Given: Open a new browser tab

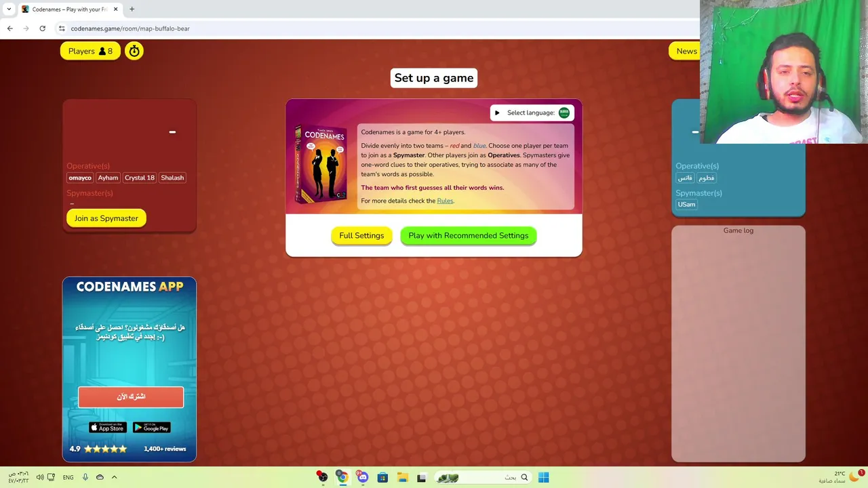Looking at the screenshot, I should [x=132, y=9].
